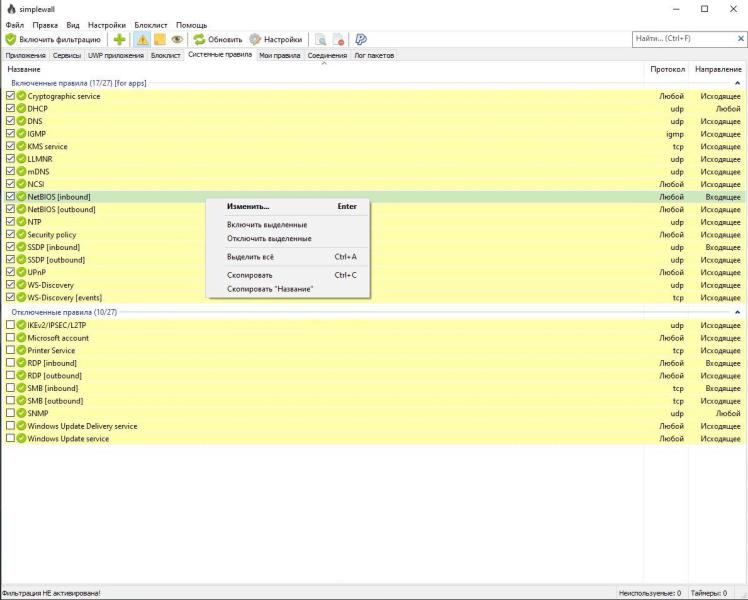This screenshot has height=600, width=748.
Task: Click the Найти search input field
Action: pyautogui.click(x=684, y=39)
